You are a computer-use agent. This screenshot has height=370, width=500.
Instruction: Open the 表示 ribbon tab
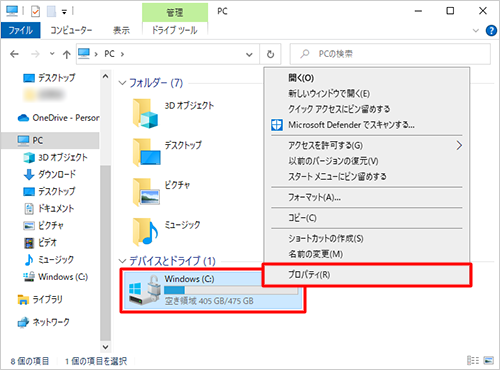point(121,30)
